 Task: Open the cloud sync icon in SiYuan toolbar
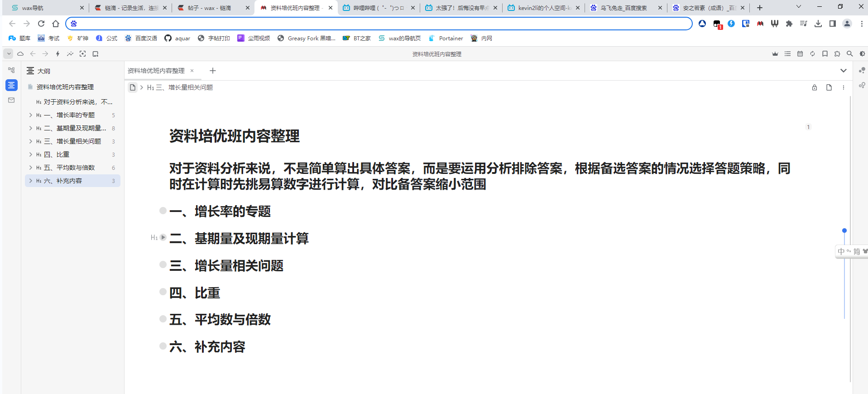pyautogui.click(x=20, y=54)
